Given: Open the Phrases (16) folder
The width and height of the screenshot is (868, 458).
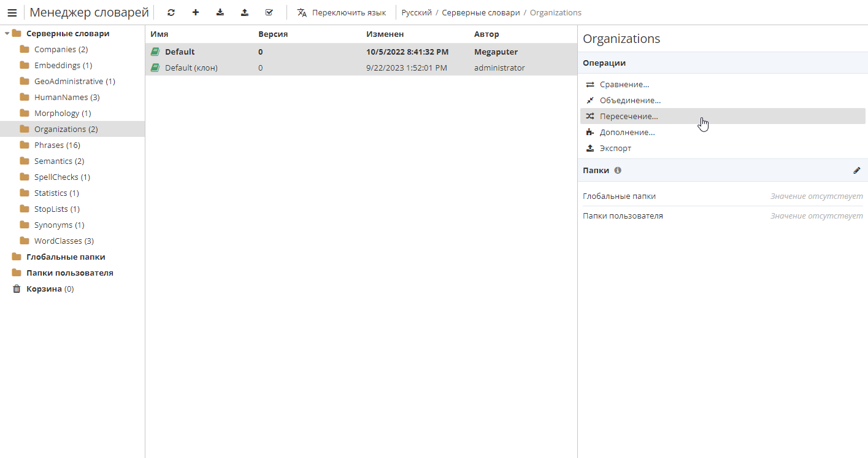Looking at the screenshot, I should (57, 145).
